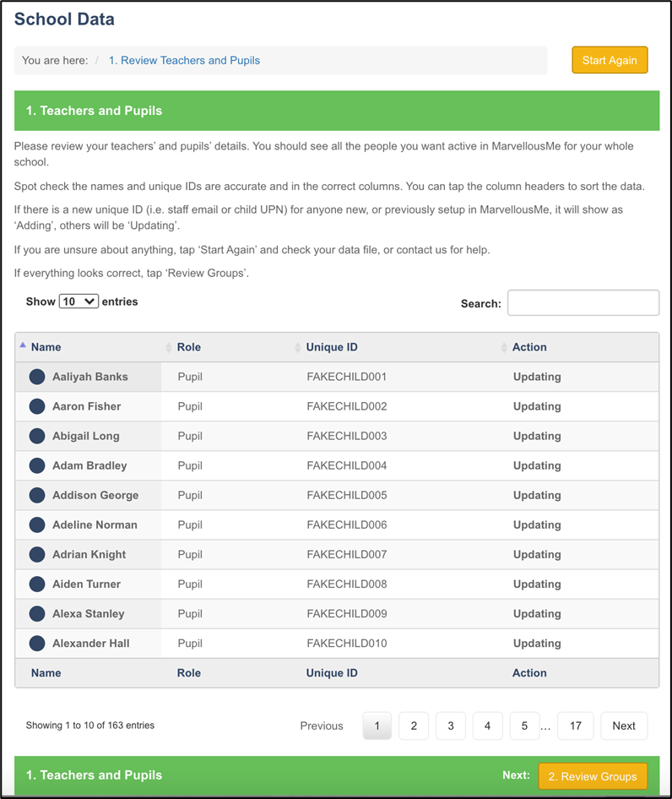Screen dimensions: 672x799
Task: Click Alexander Hall's avatar icon
Action: click(36, 643)
